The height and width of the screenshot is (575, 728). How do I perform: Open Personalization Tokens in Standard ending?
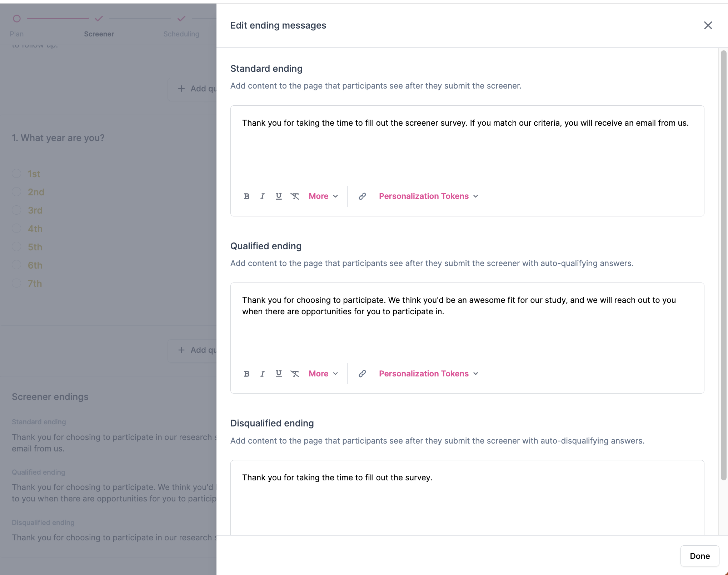[x=428, y=196]
